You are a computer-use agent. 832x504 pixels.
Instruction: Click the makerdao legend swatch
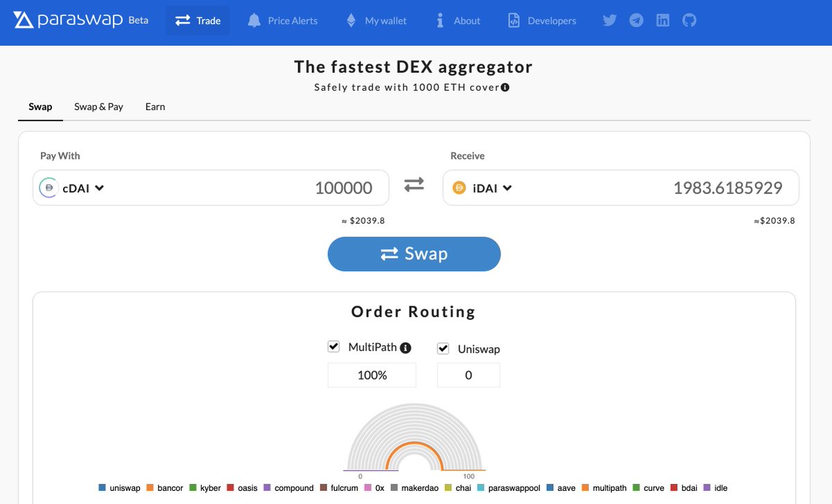point(395,488)
